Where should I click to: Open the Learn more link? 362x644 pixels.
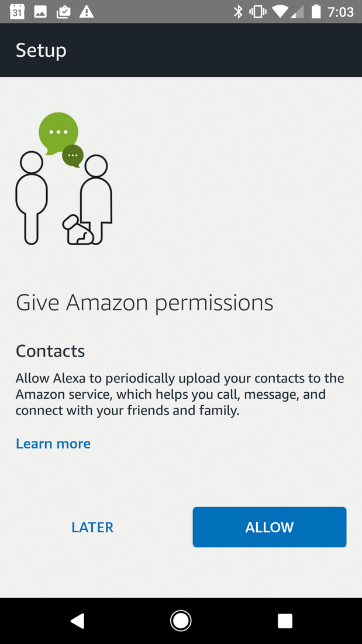point(53,444)
